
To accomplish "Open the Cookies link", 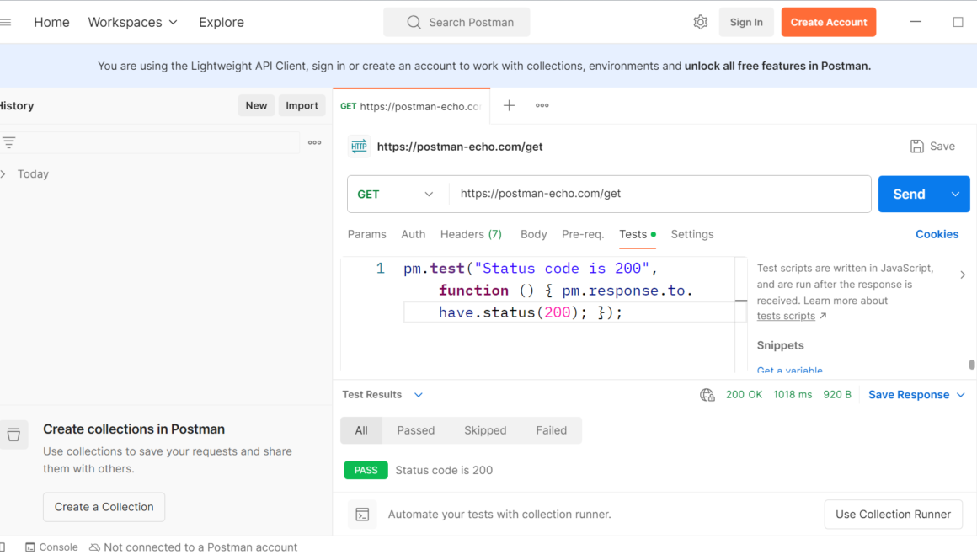I will tap(937, 234).
